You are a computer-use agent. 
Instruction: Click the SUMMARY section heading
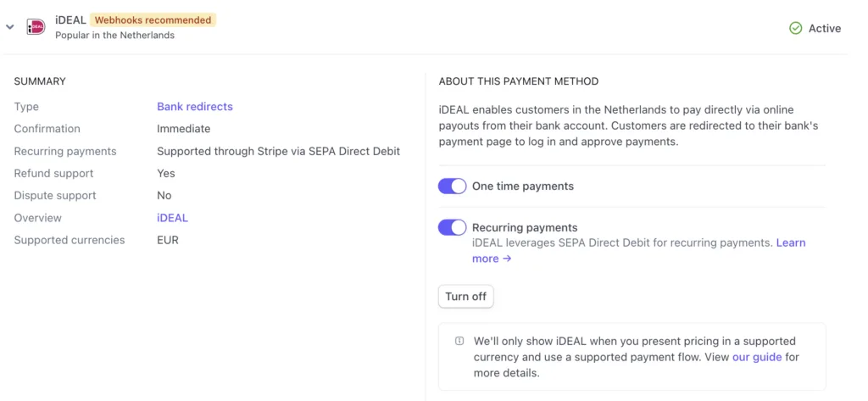click(x=40, y=81)
